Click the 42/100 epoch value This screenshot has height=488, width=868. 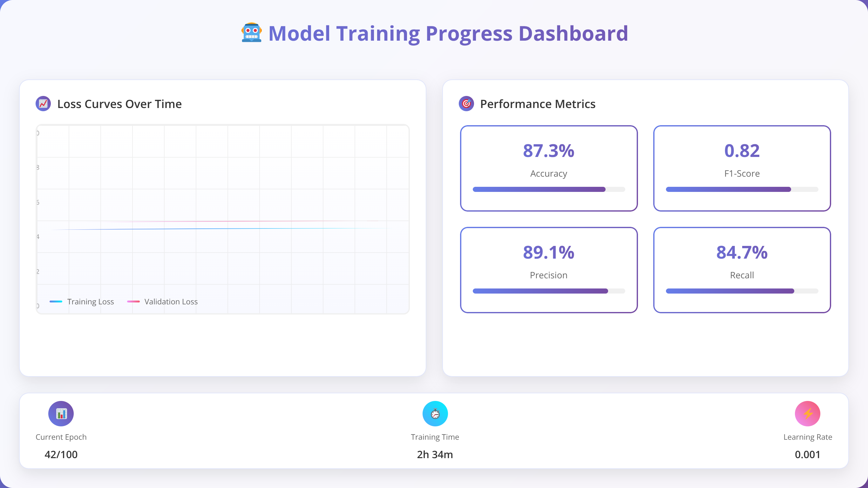click(61, 454)
